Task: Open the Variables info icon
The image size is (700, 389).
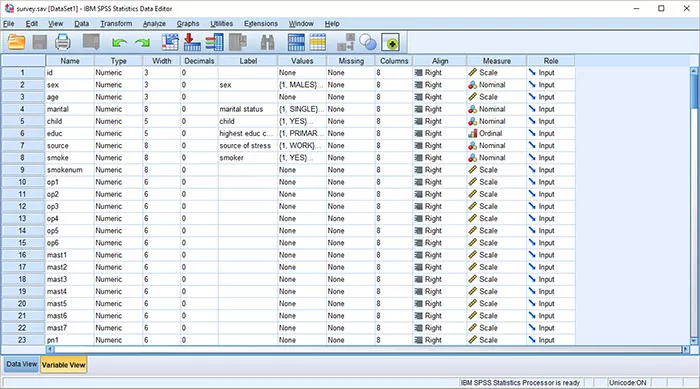Action: (x=214, y=42)
